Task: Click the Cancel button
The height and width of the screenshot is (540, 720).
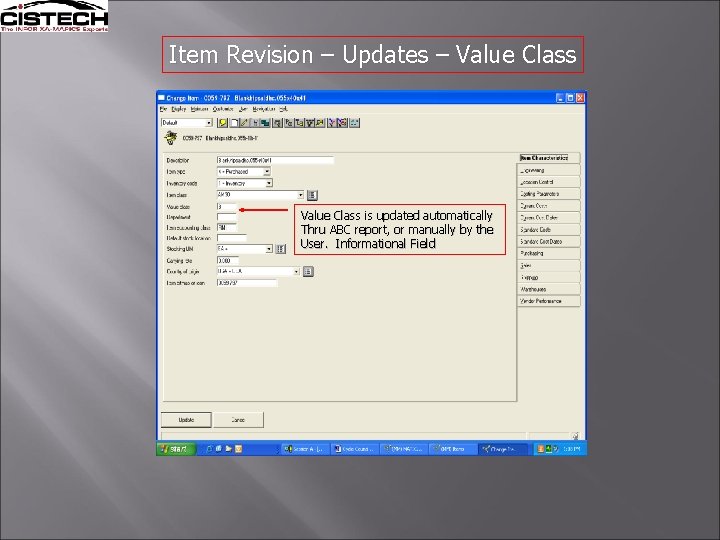Action: tap(238, 420)
